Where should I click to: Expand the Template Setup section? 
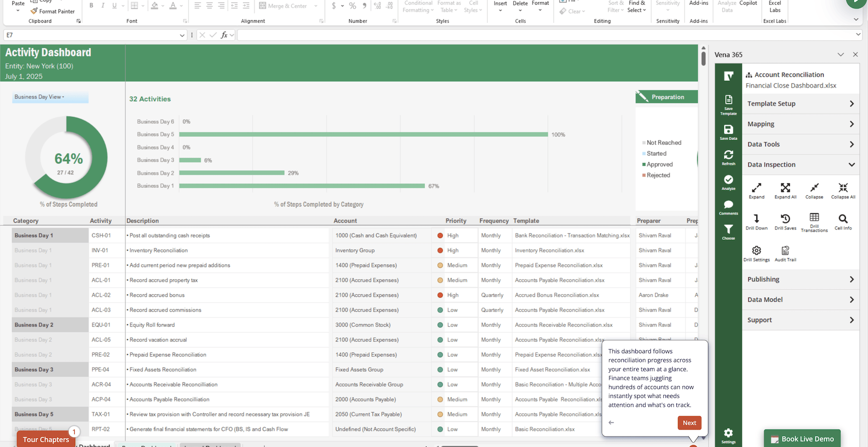point(800,104)
